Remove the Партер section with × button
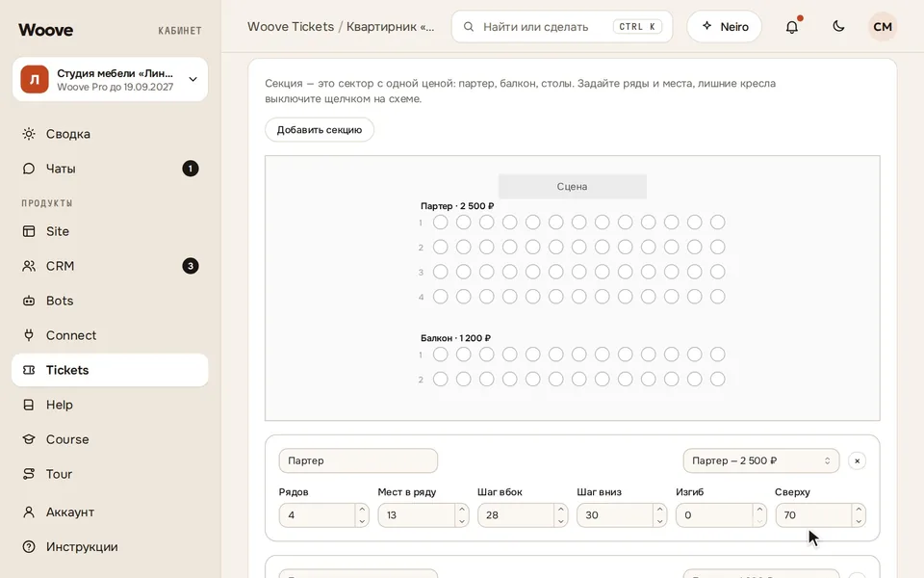Screen dimensions: 924x578 point(857,460)
